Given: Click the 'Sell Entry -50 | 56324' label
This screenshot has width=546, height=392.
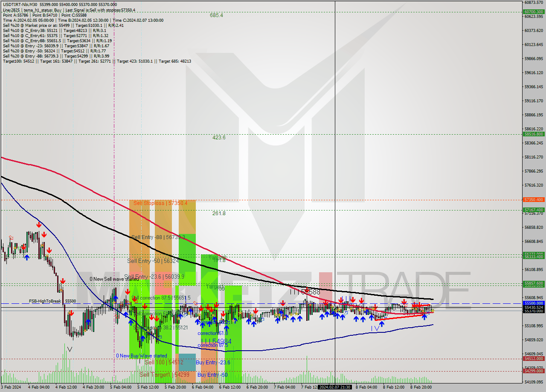Looking at the screenshot, I should (153, 261).
